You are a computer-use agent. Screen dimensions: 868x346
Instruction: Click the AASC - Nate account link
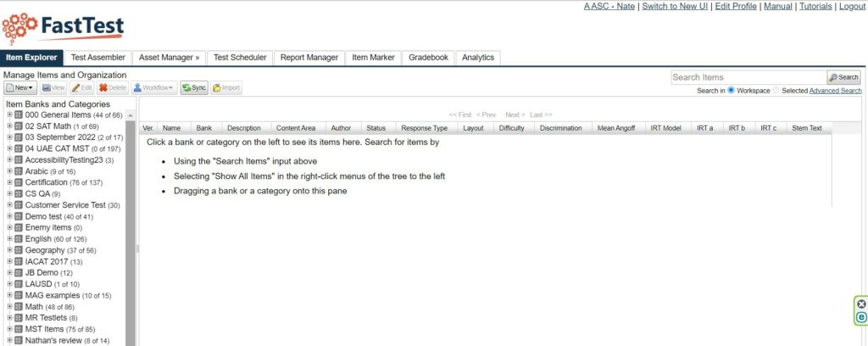(609, 7)
